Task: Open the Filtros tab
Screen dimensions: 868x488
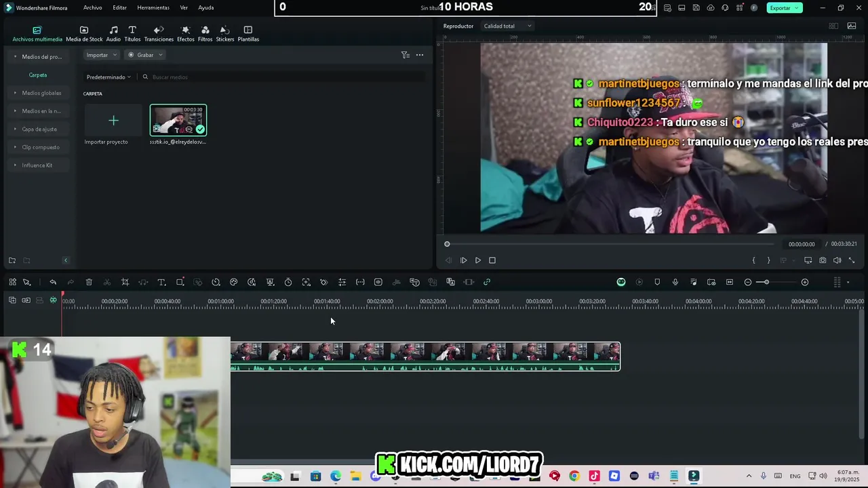Action: tap(205, 34)
